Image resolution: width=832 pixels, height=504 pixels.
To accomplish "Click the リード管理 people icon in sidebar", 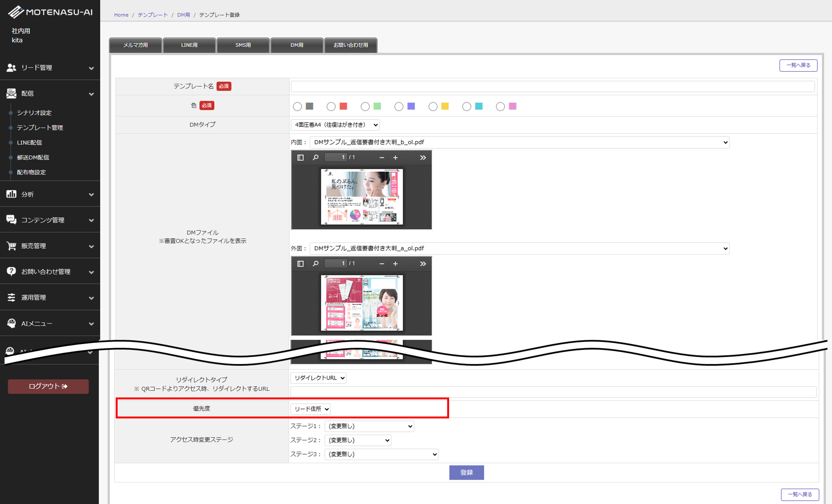I will [x=11, y=68].
